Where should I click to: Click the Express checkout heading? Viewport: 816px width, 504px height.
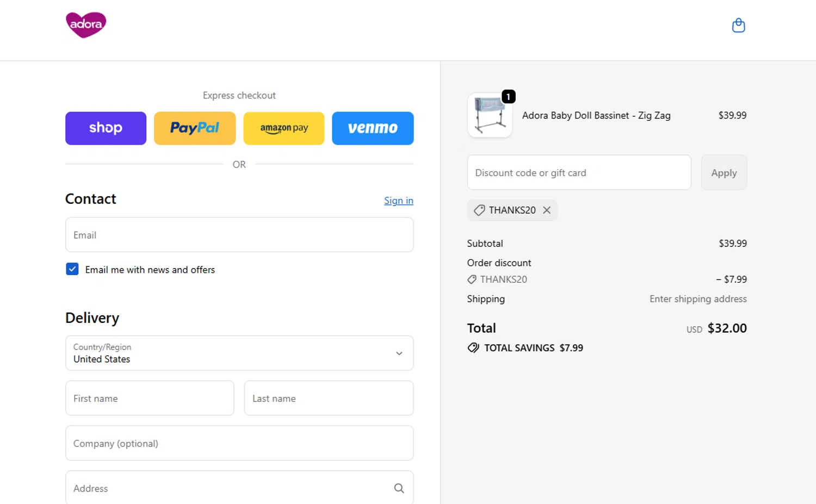click(239, 95)
